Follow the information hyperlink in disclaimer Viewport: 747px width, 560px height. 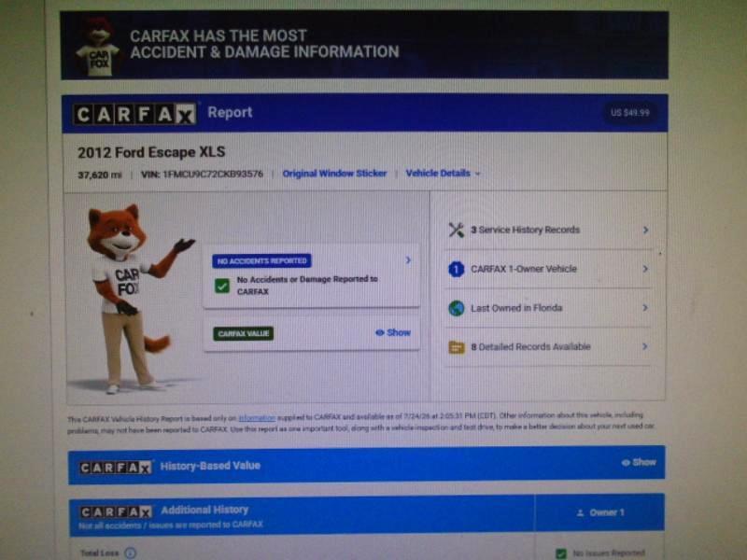point(257,418)
